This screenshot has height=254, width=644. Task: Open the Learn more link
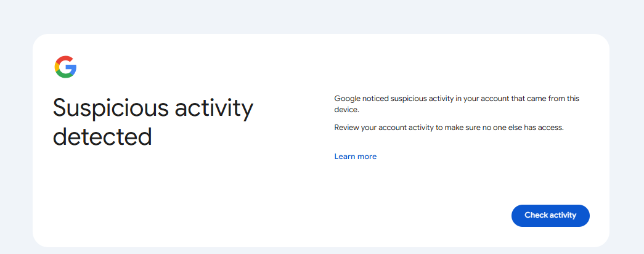[355, 157]
